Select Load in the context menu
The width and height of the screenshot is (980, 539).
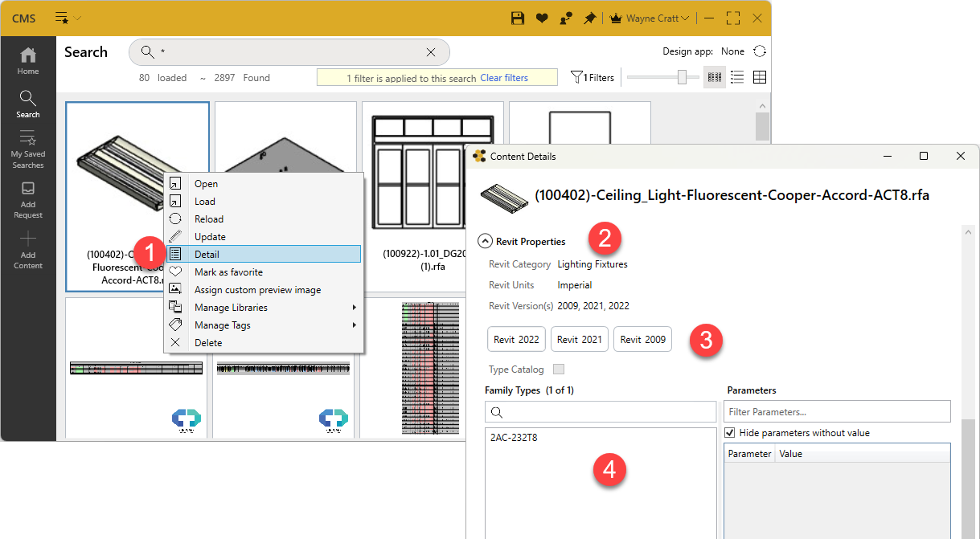pos(264,202)
